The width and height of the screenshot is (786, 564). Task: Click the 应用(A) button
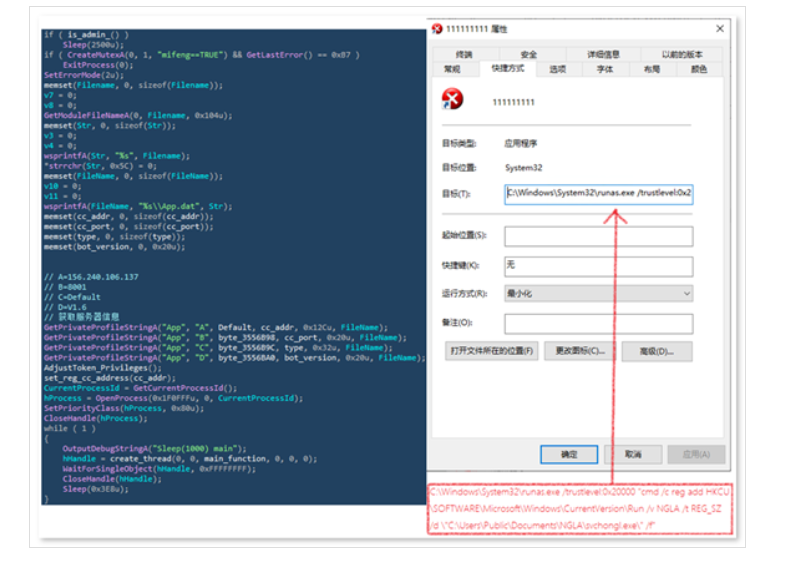696,454
